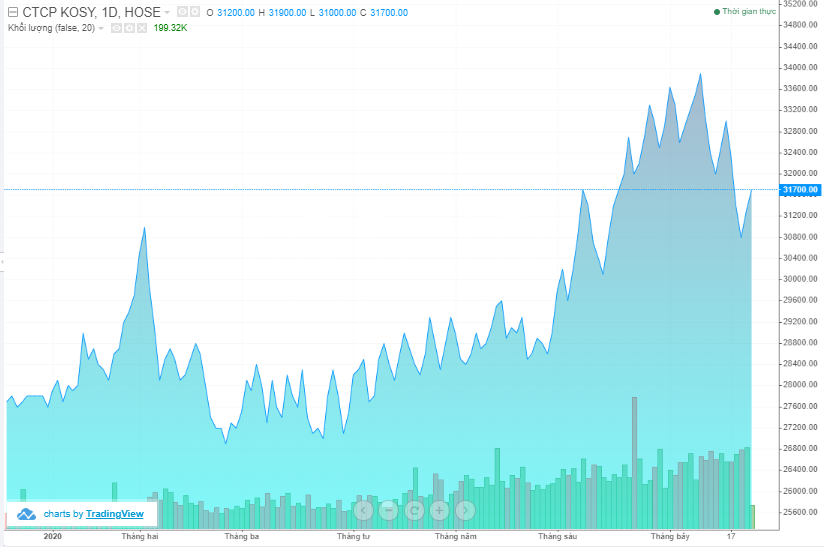824x547 pixels.
Task: Reset the chart view button
Action: tap(414, 510)
